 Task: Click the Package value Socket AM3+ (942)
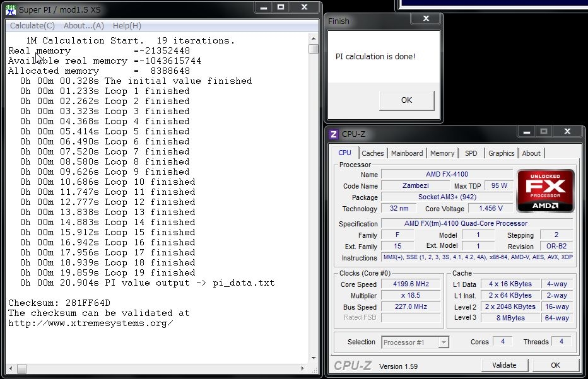tap(447, 197)
